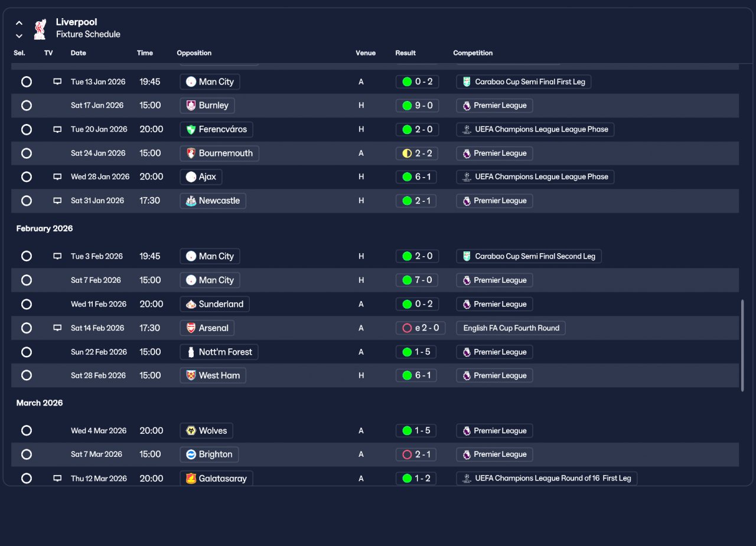Click TV icon on Ajax row
Screen dimensions: 756x546
(x=57, y=176)
